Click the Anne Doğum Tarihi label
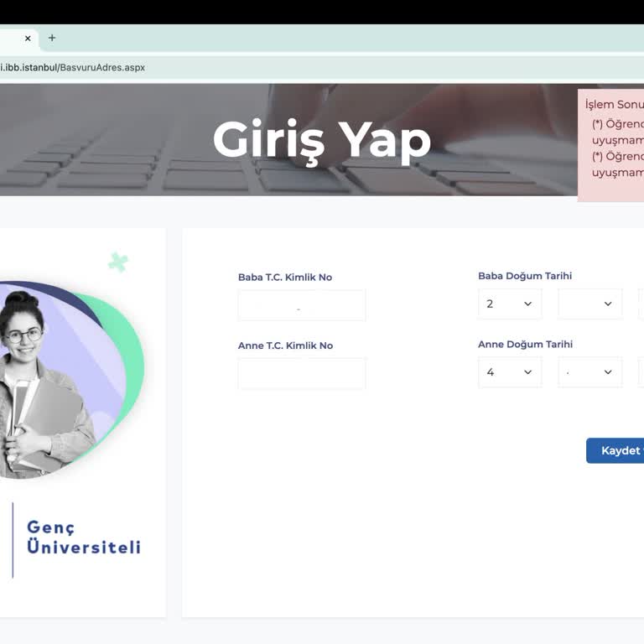Image resolution: width=644 pixels, height=644 pixels. pyautogui.click(x=526, y=345)
